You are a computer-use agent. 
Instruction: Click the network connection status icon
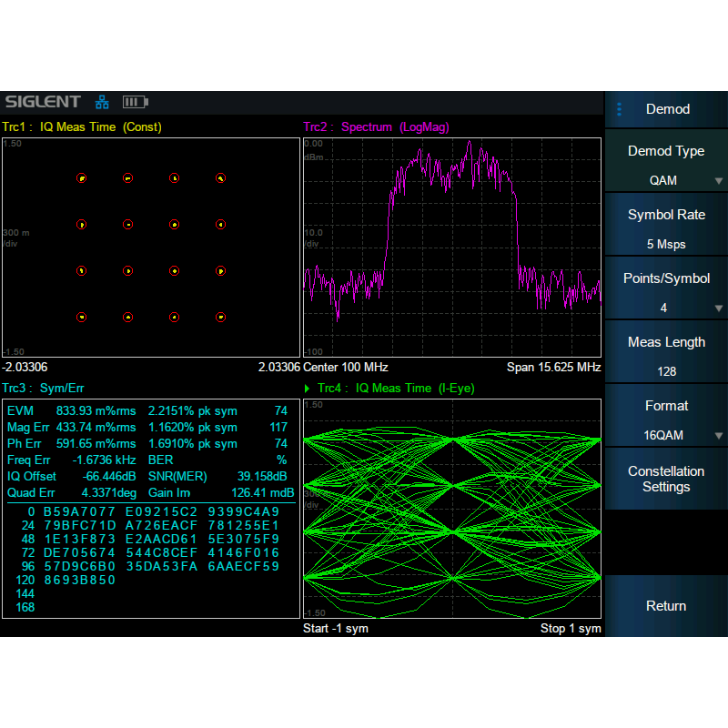point(102,102)
